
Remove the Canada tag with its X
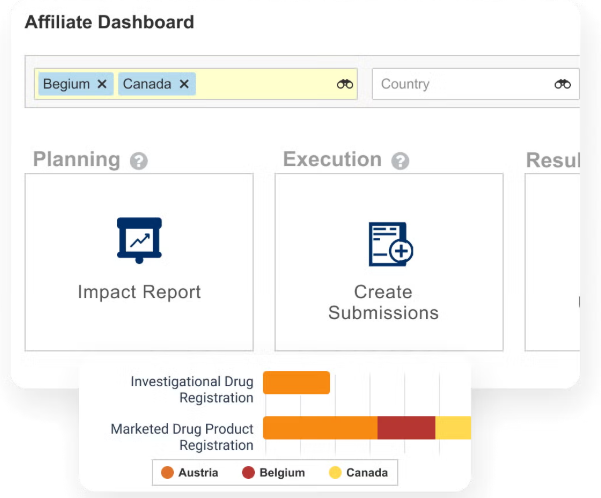click(x=184, y=85)
